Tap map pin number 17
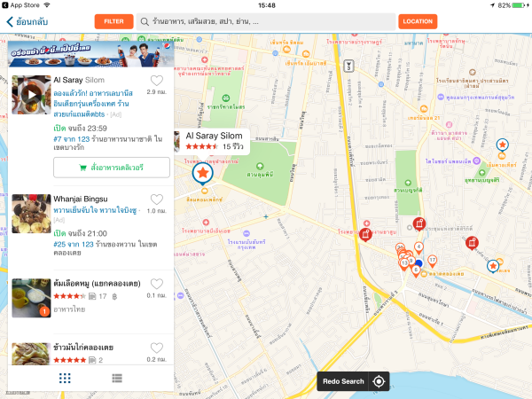This screenshot has height=399, width=532. [x=432, y=261]
